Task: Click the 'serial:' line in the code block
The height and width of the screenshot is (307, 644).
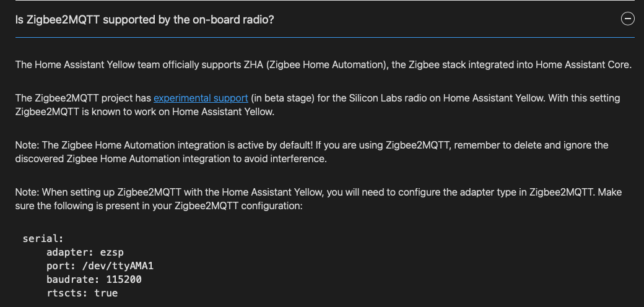Action: click(43, 239)
